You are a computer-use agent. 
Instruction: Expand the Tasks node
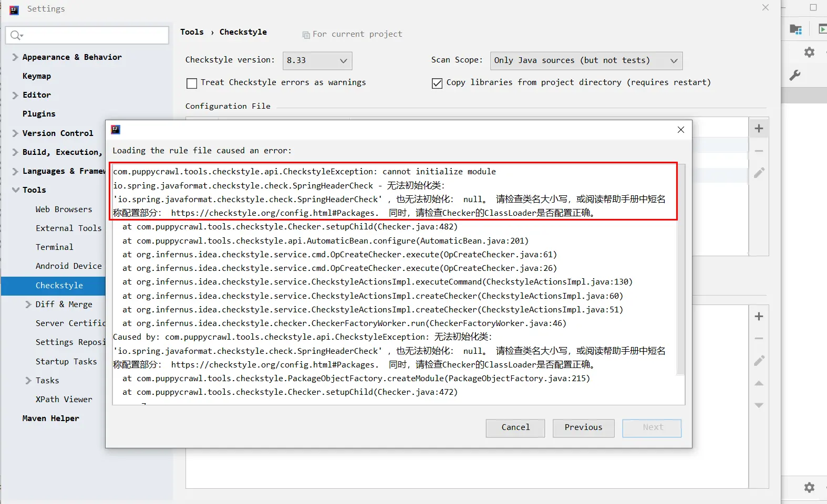click(x=28, y=381)
